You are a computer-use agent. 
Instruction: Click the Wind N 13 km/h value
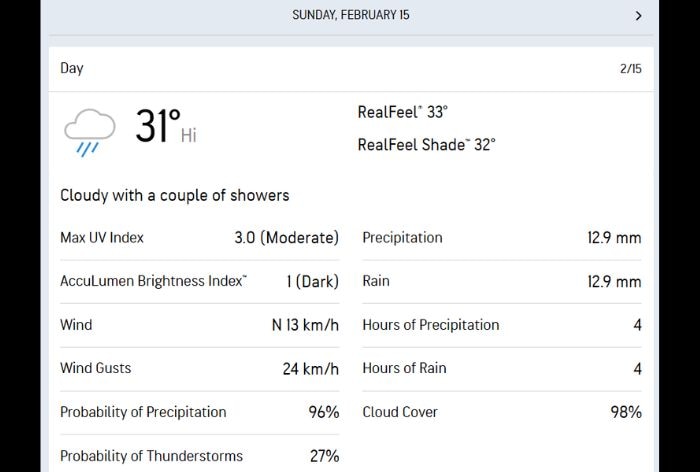pyautogui.click(x=305, y=325)
